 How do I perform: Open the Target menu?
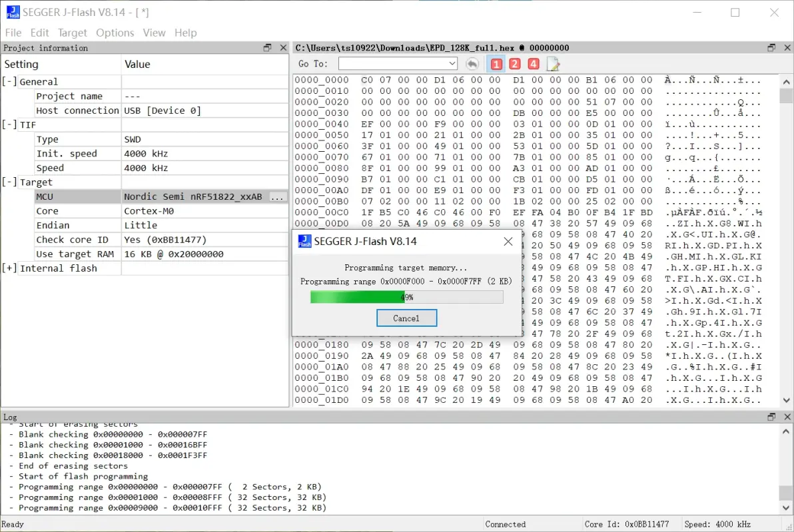pos(73,33)
